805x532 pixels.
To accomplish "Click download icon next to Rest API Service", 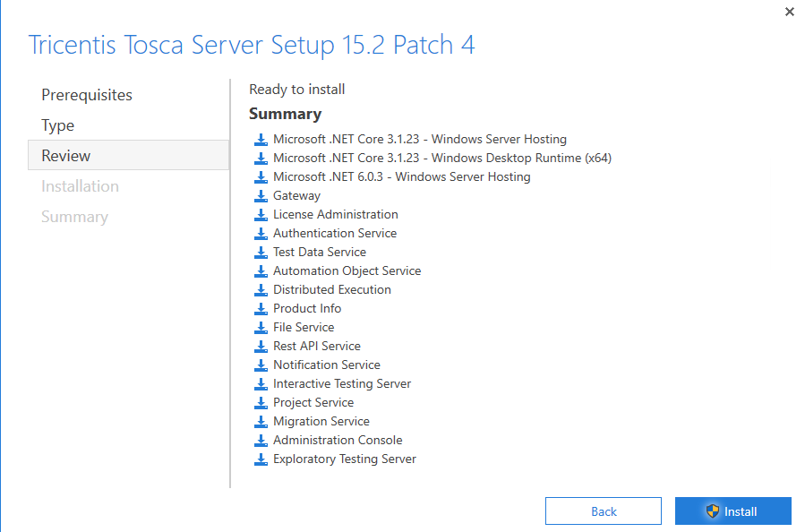I will coord(261,346).
